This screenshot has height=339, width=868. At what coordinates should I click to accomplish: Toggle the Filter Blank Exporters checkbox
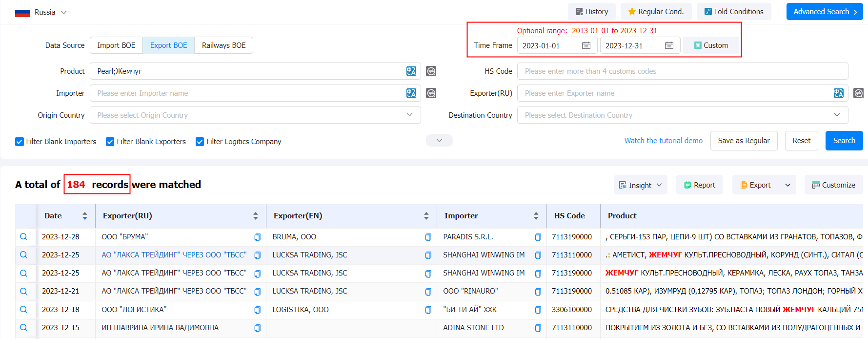[x=110, y=142]
